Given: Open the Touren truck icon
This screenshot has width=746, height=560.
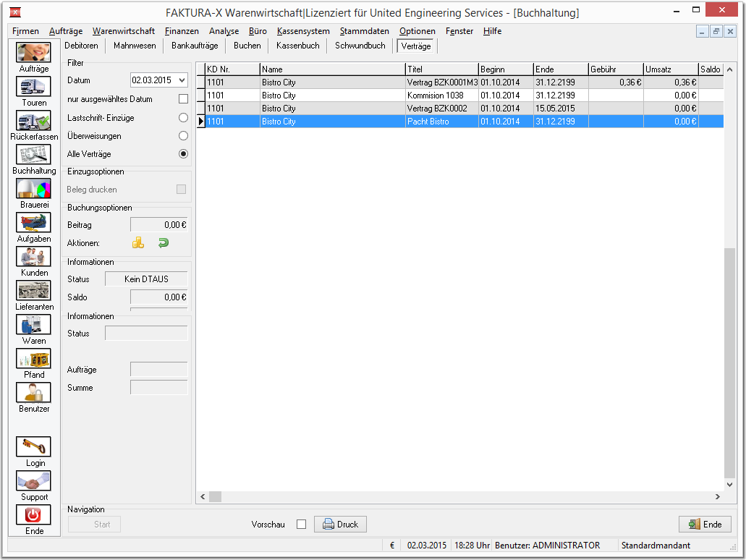Looking at the screenshot, I should pos(33,87).
